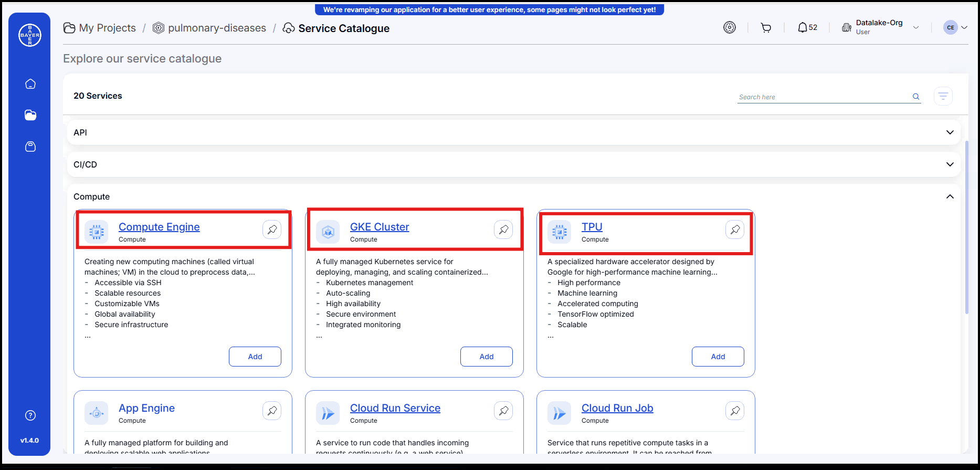Pin the Cloud Run Service card

click(503, 411)
